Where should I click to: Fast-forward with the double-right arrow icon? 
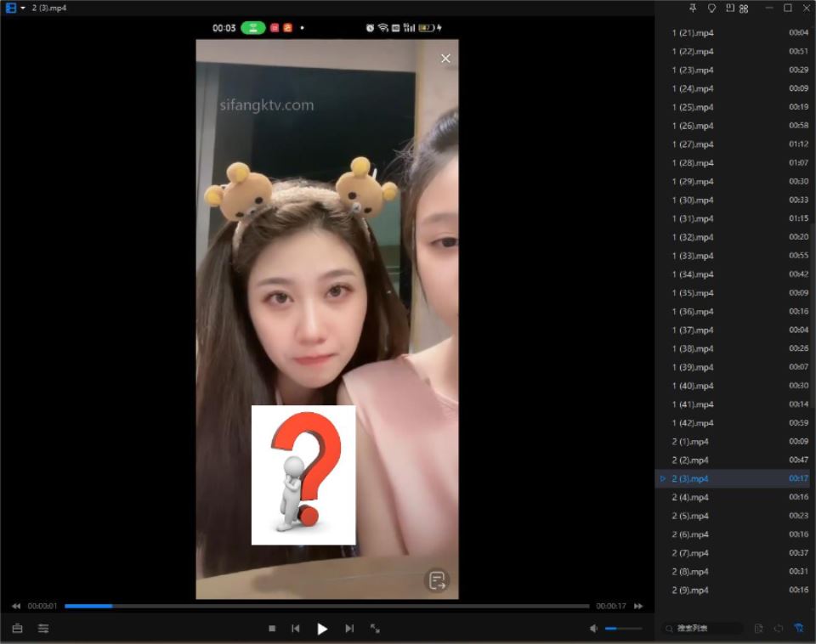pyautogui.click(x=638, y=606)
